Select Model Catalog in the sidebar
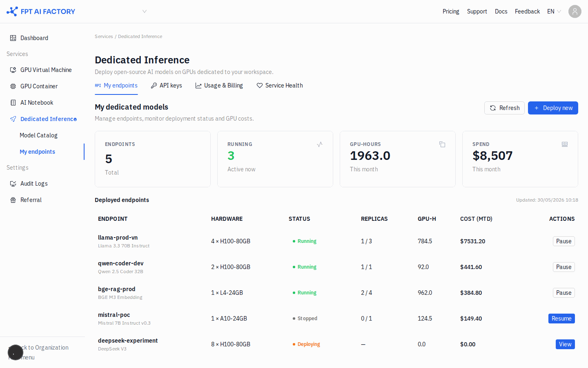This screenshot has height=368, width=588. point(38,135)
